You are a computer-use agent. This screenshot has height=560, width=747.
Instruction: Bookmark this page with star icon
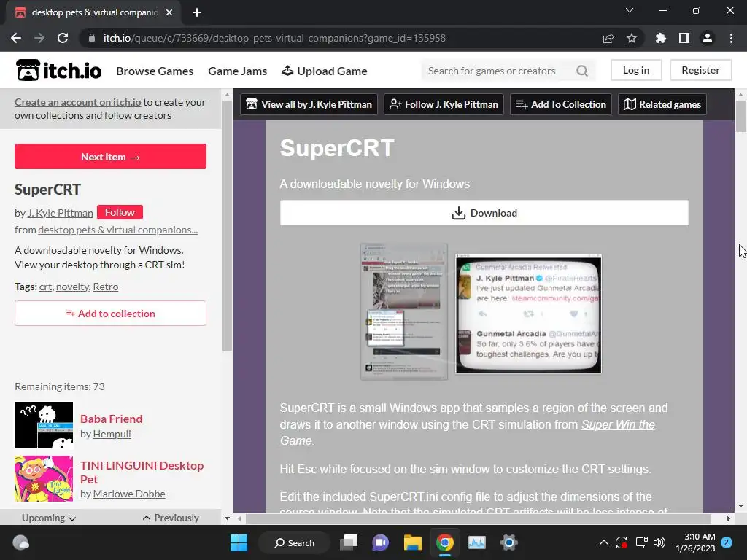coord(632,38)
